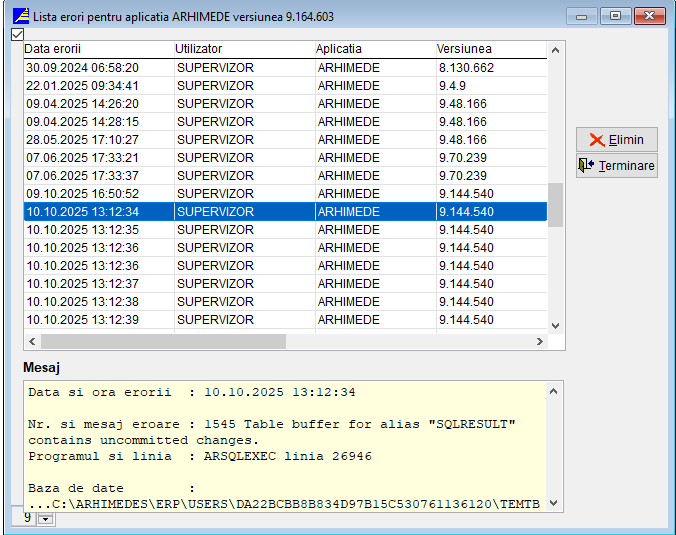The image size is (676, 535).
Task: Click the Terminare exit button
Action: coord(617,166)
